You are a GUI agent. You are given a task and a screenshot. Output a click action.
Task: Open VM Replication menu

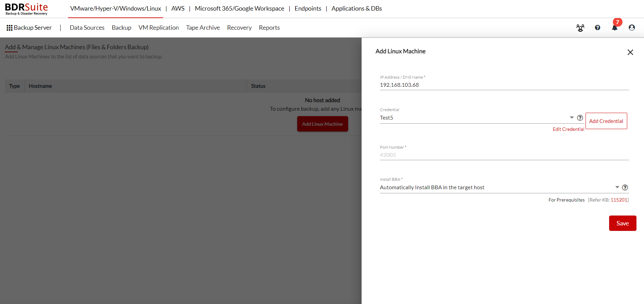point(159,28)
